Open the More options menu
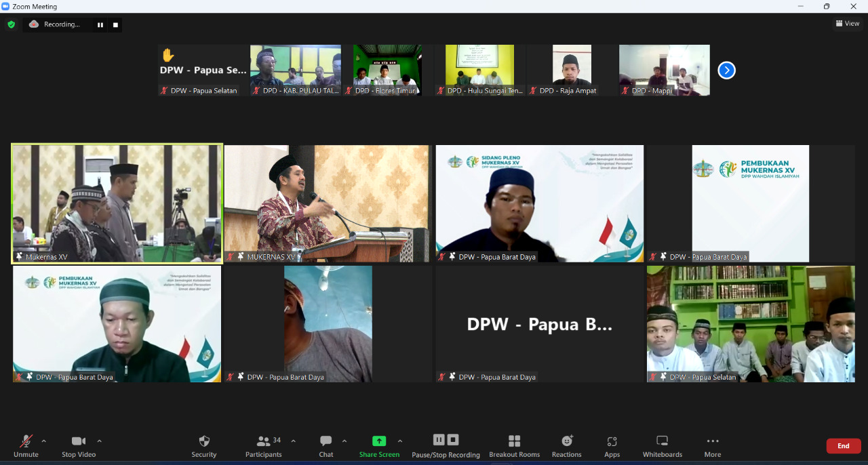This screenshot has width=868, height=465. 713,446
